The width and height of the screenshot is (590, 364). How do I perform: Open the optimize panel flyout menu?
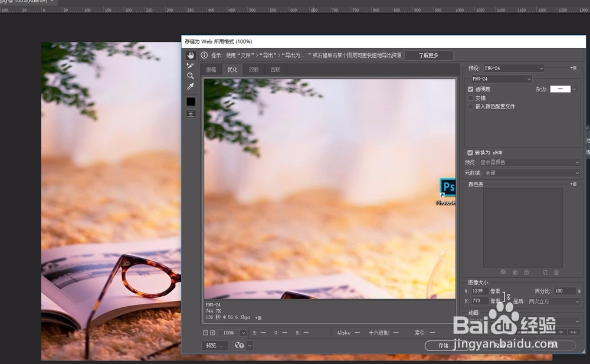pos(573,68)
